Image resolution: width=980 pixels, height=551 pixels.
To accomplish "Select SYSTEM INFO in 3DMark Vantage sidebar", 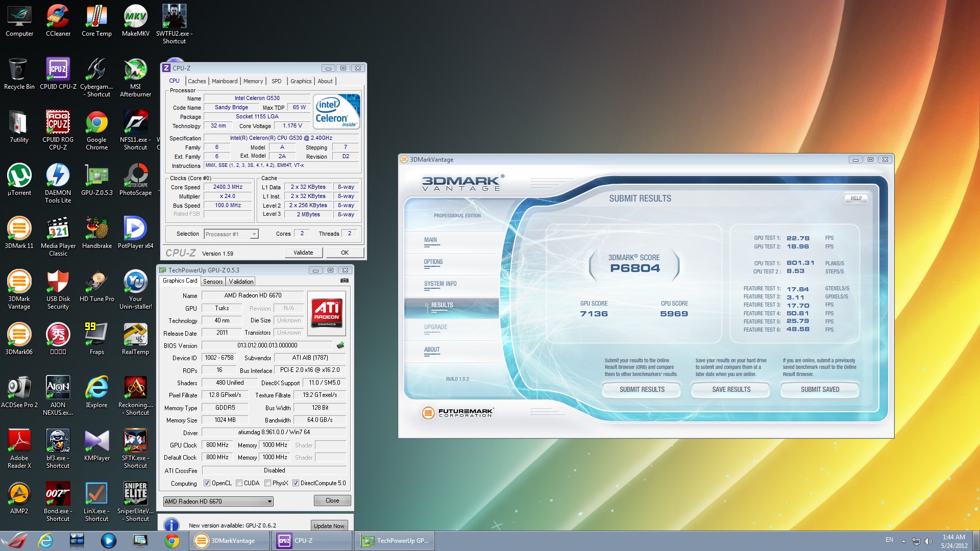I will click(440, 284).
